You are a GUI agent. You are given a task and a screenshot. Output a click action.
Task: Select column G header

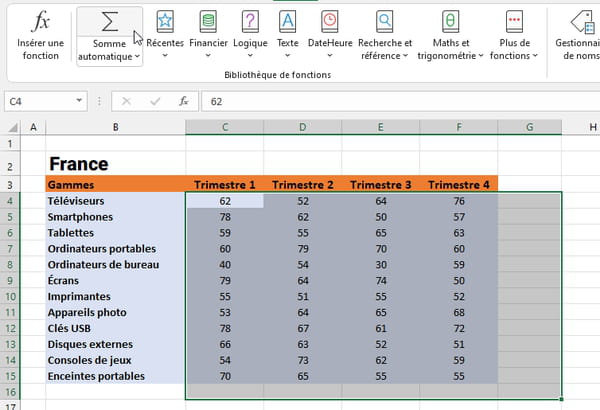tap(530, 127)
